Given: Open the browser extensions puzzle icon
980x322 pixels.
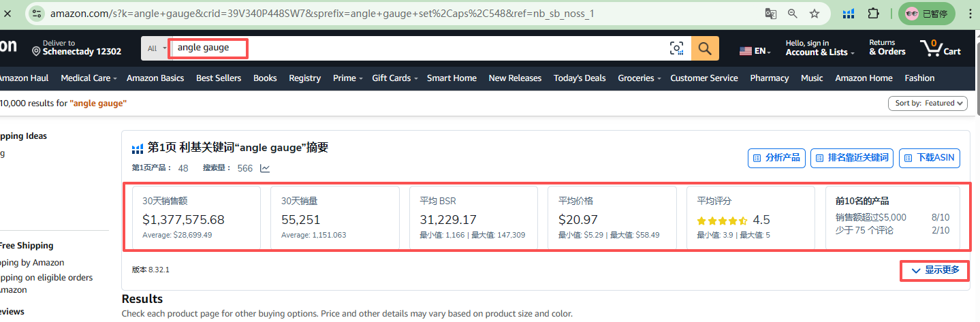Looking at the screenshot, I should click(x=873, y=14).
